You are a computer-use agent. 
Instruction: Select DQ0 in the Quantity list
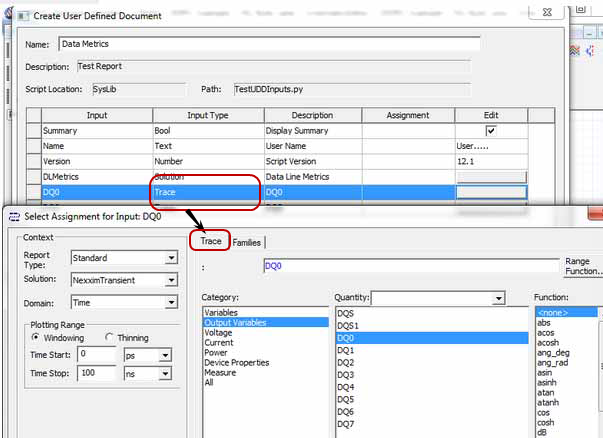tap(432, 338)
